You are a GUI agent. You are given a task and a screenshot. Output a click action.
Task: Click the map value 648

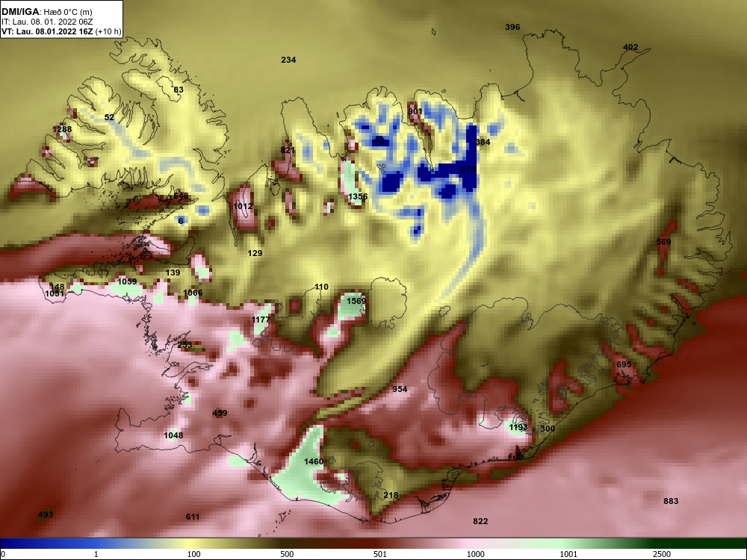pyautogui.click(x=181, y=196)
